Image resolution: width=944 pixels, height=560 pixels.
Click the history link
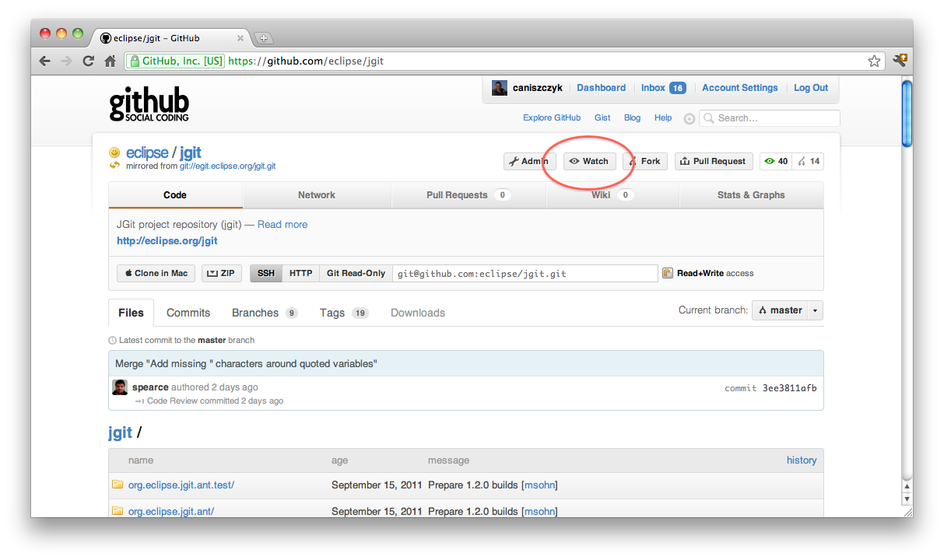(x=802, y=460)
